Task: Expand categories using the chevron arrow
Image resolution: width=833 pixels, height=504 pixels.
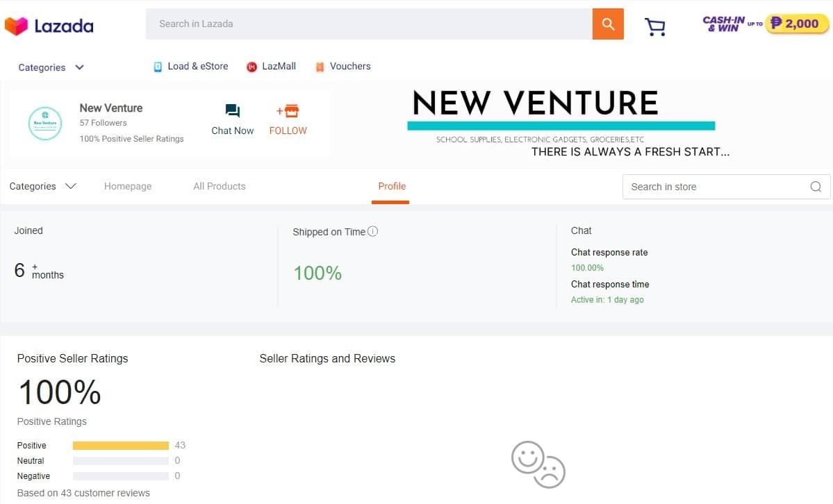Action: tap(71, 186)
